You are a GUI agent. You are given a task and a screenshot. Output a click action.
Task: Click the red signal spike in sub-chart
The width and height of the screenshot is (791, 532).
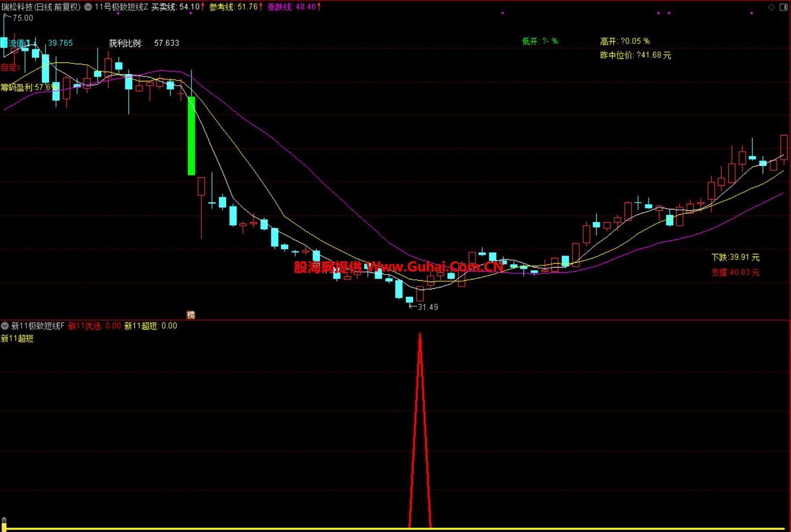pyautogui.click(x=420, y=430)
